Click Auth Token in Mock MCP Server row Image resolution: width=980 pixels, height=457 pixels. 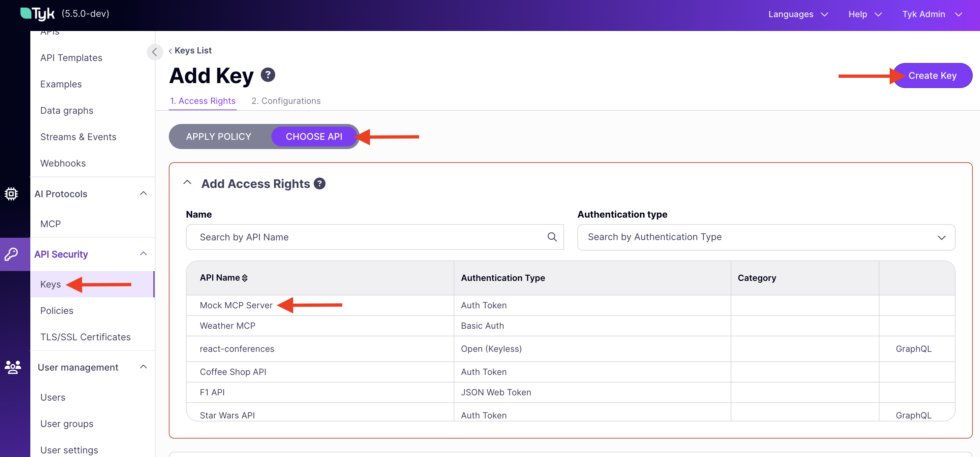[x=483, y=305]
